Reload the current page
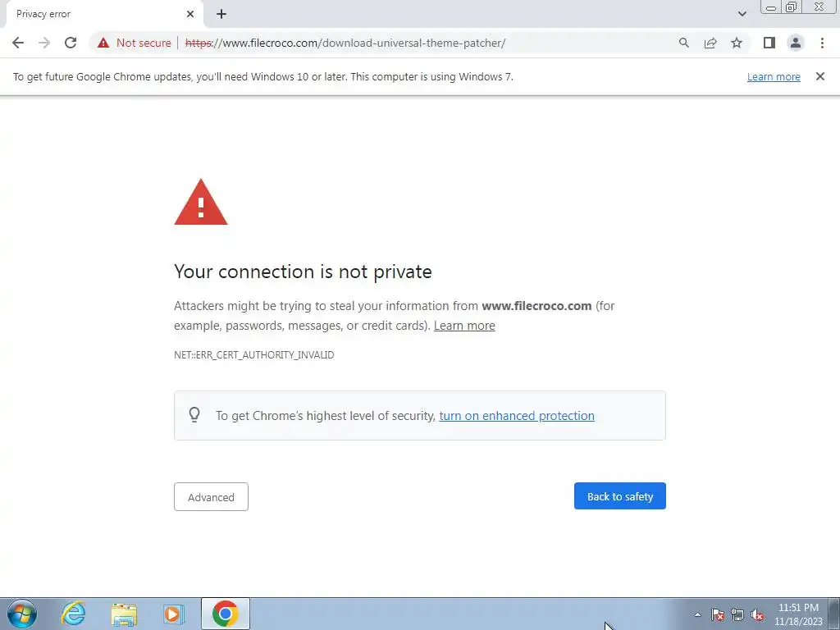Viewport: 840px width, 630px height. coord(71,43)
